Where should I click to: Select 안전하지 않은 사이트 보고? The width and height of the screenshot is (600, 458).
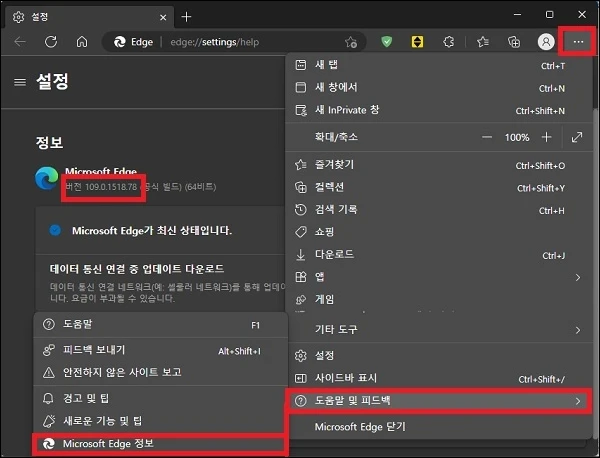coord(160,372)
